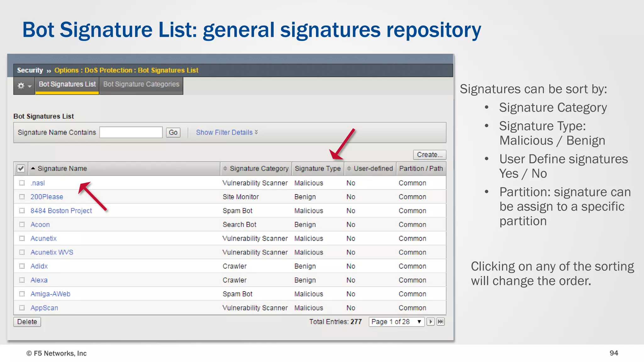Open the Page 1 of 28 dropdown
The image size is (644, 362).
pyautogui.click(x=397, y=322)
